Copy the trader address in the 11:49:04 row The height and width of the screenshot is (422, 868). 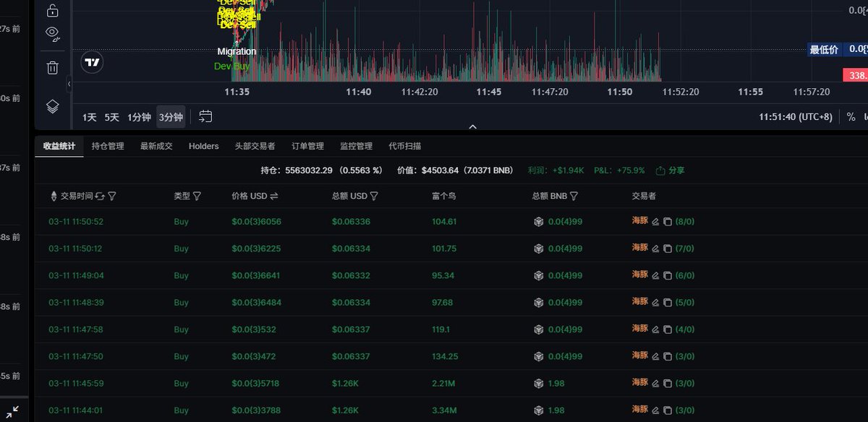coord(668,275)
